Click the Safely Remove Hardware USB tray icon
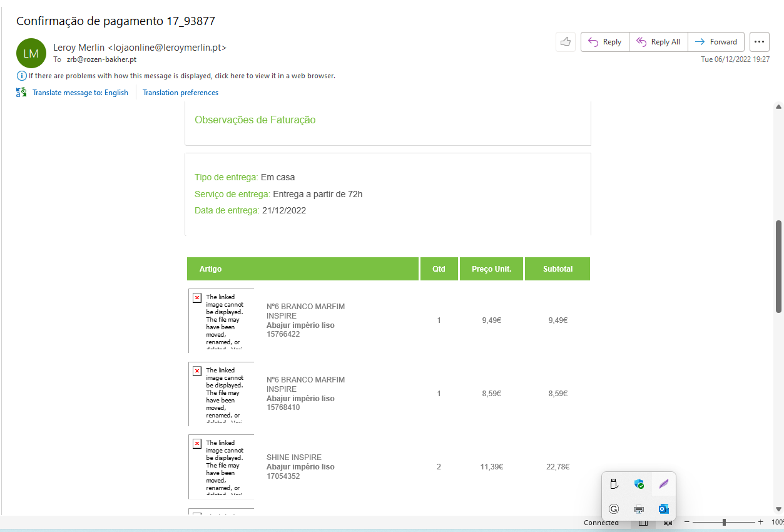 (x=614, y=484)
